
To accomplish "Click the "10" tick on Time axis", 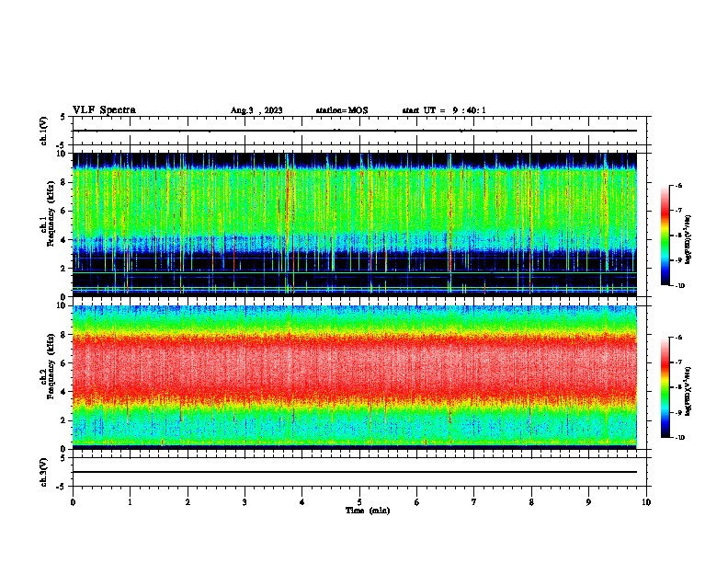I will coord(646,502).
